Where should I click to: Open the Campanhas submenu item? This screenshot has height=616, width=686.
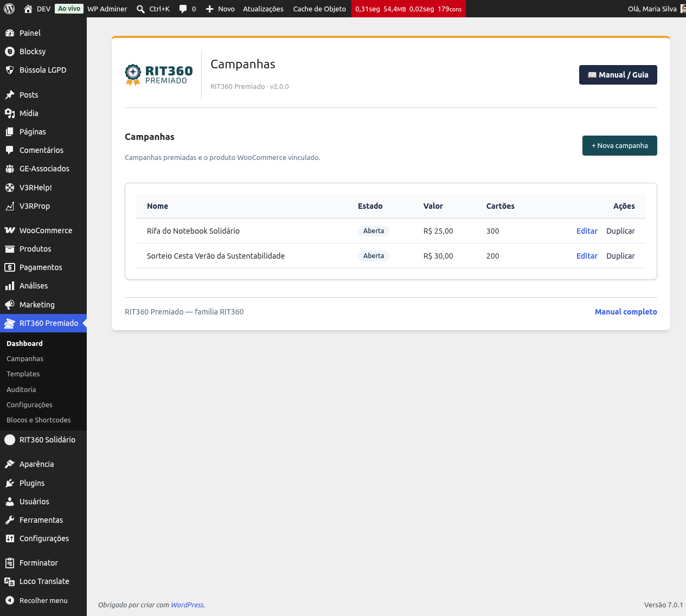pyautogui.click(x=25, y=358)
